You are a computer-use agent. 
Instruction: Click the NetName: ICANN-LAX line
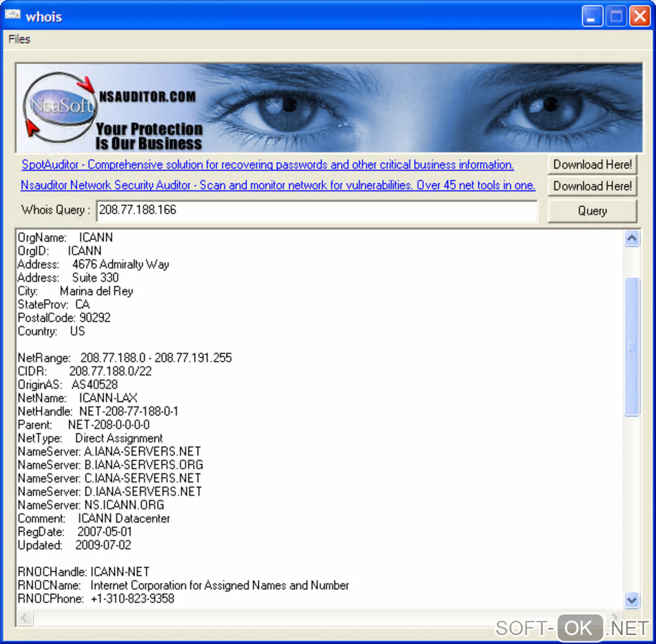pos(77,398)
